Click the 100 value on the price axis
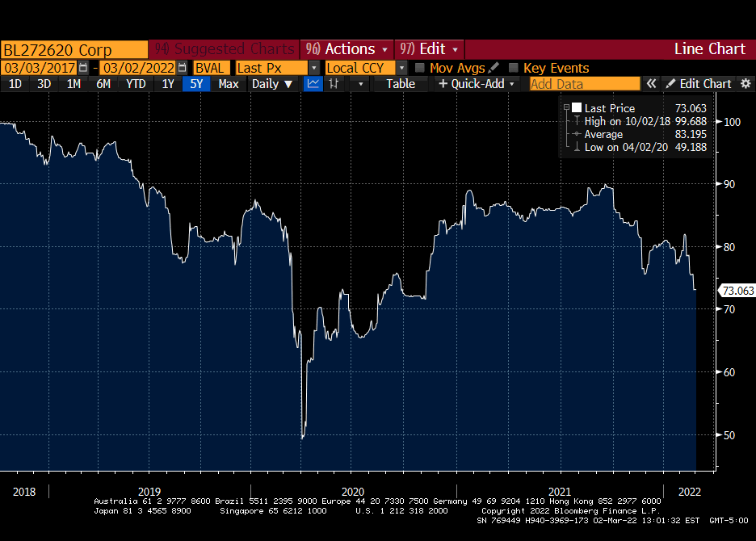This screenshot has height=541, width=756. pyautogui.click(x=733, y=122)
